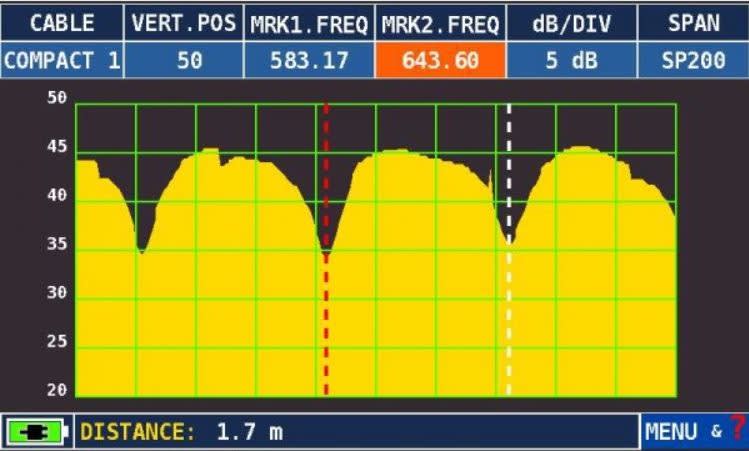
Task: Click the leftmost dip in the yellow trace
Action: coord(142,250)
